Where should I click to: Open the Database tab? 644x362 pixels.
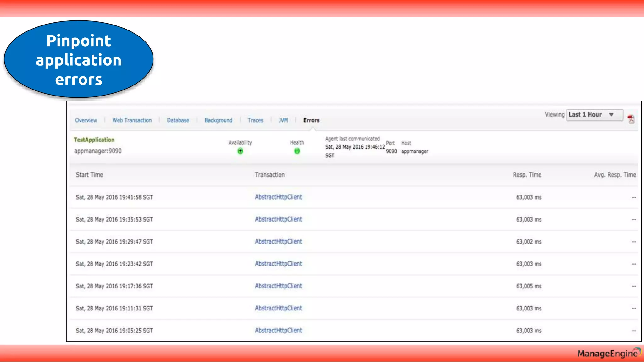pos(178,120)
